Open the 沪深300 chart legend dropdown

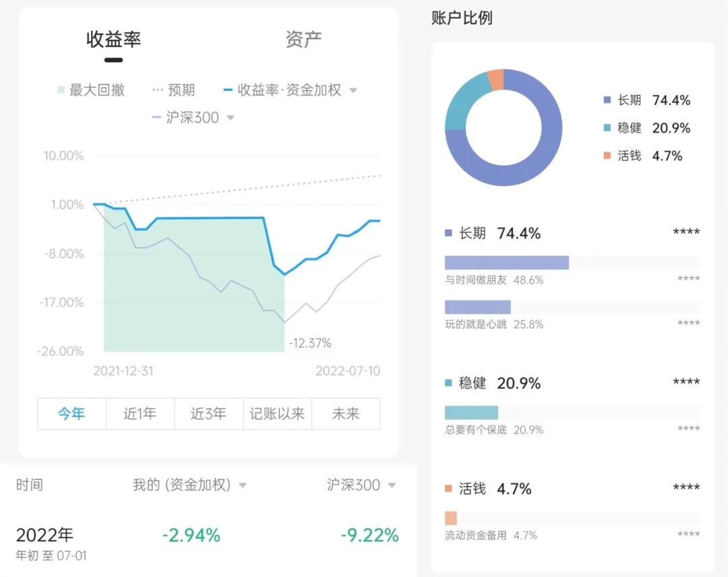coord(231,118)
